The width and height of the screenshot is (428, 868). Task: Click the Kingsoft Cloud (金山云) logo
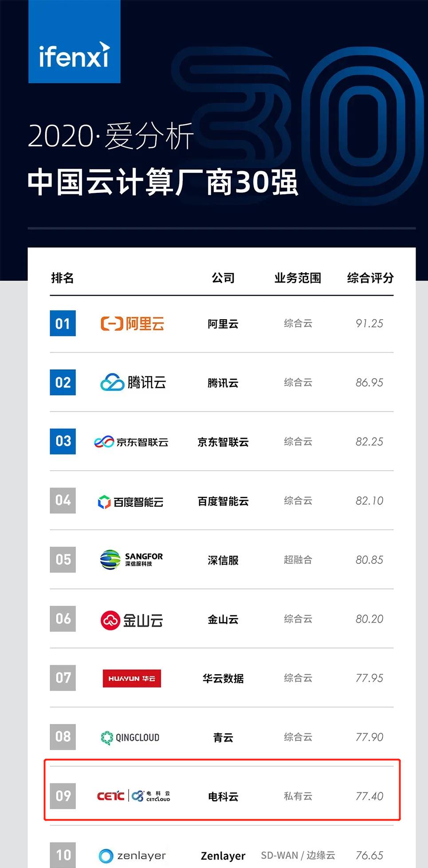tap(132, 620)
